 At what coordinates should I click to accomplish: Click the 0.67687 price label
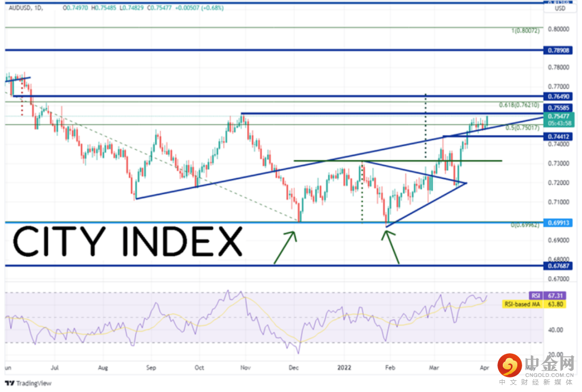(x=558, y=265)
